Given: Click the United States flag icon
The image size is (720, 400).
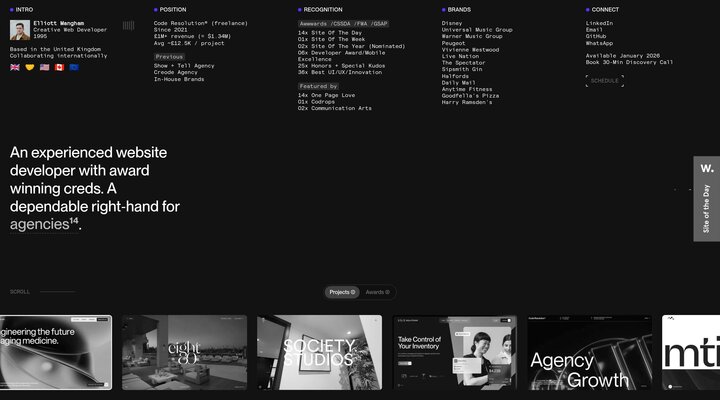Looking at the screenshot, I should click(44, 67).
